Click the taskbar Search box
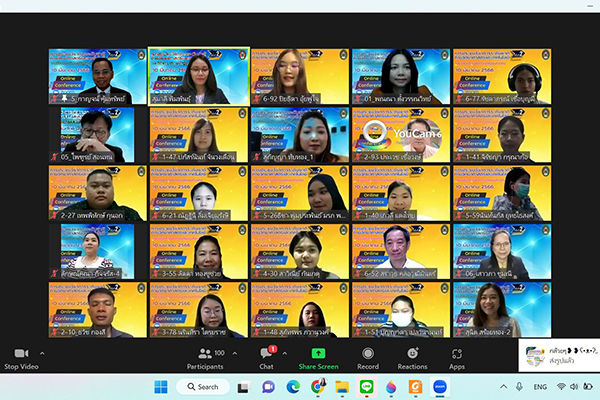This screenshot has width=600, height=400. pos(203,387)
